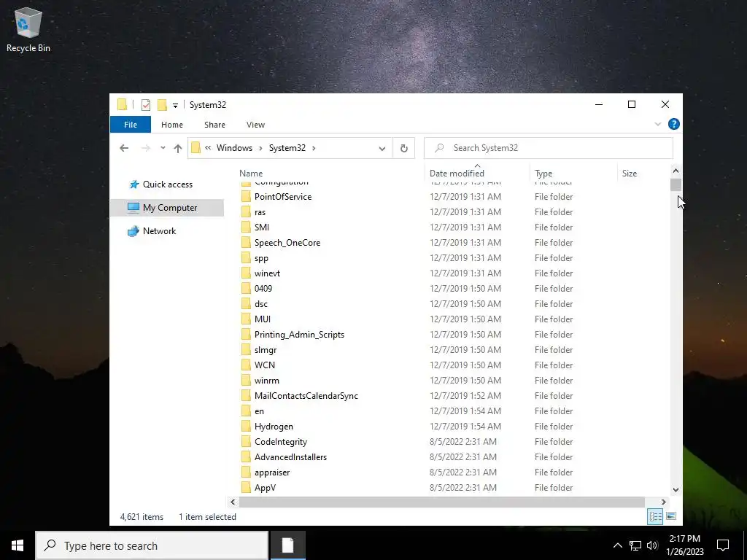Viewport: 747px width, 560px height.
Task: Switch to Large icons view in status bar
Action: tap(671, 516)
